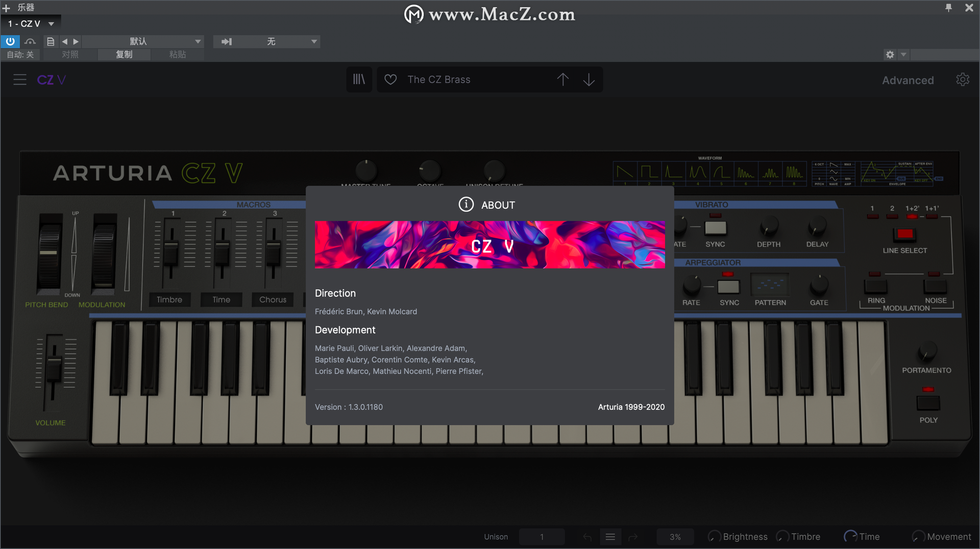Image resolution: width=980 pixels, height=549 pixels.
Task: Click the sidechain input arrow icon
Action: click(x=227, y=41)
